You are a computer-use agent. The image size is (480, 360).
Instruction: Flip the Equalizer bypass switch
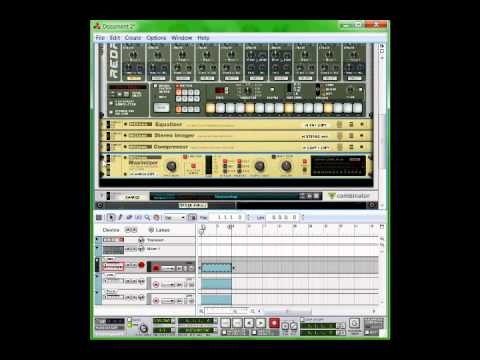click(x=108, y=124)
